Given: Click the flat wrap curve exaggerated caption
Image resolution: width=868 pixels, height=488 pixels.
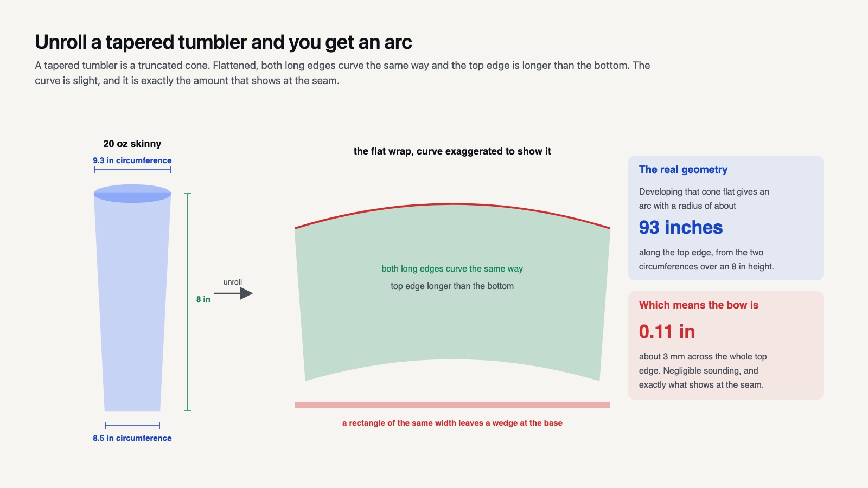Looking at the screenshot, I should point(452,151).
